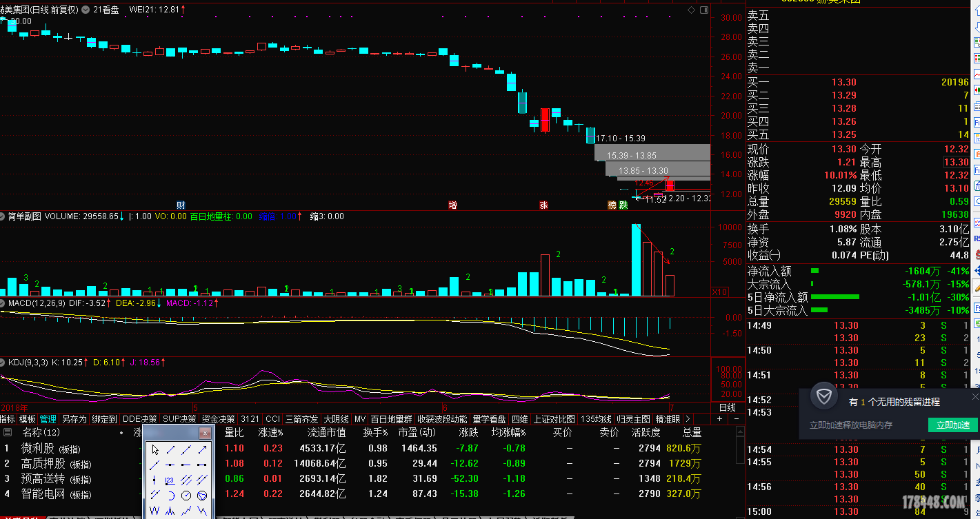Select the 精准眼 indicator tab
The image size is (980, 519).
[x=668, y=418]
